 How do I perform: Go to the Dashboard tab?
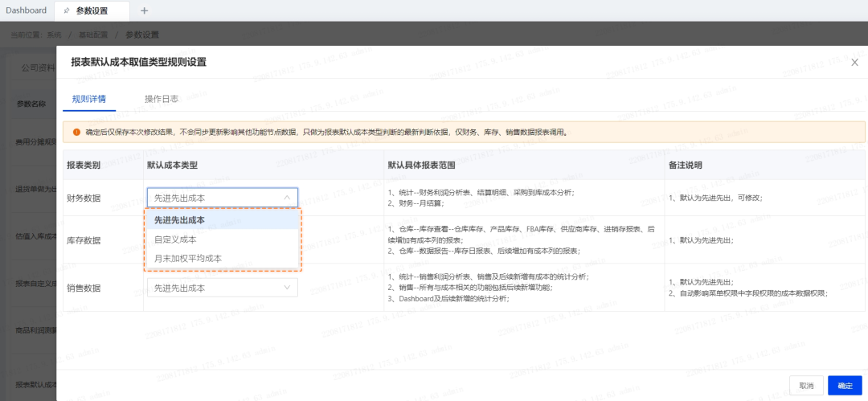(27, 10)
